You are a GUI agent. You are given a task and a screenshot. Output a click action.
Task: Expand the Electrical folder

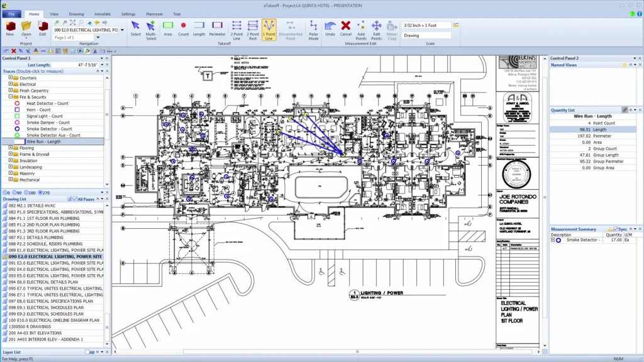click(11, 84)
